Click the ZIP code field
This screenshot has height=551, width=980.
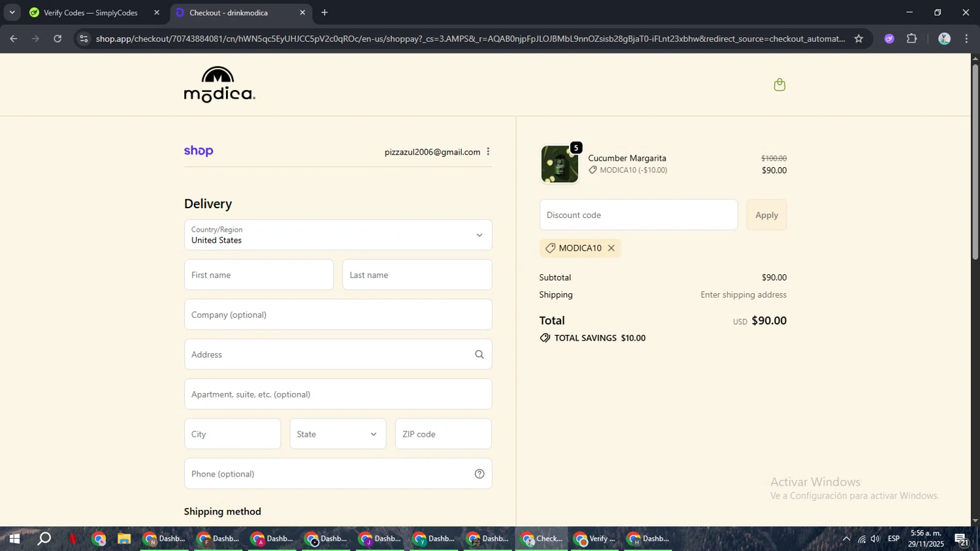[x=443, y=434]
